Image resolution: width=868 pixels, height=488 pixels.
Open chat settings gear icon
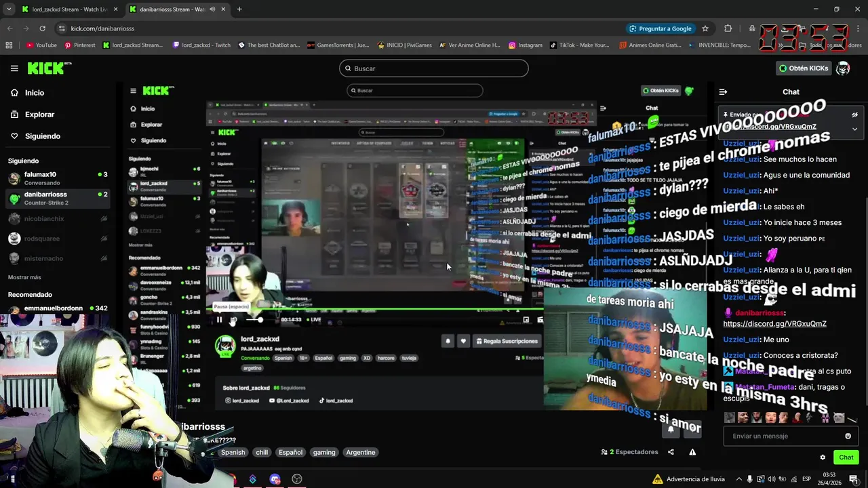pyautogui.click(x=823, y=457)
